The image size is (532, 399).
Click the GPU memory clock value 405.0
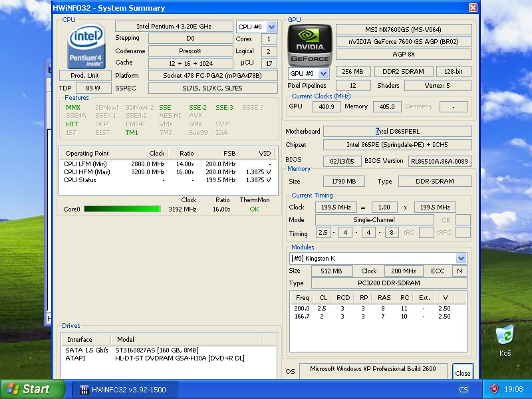[x=387, y=107]
